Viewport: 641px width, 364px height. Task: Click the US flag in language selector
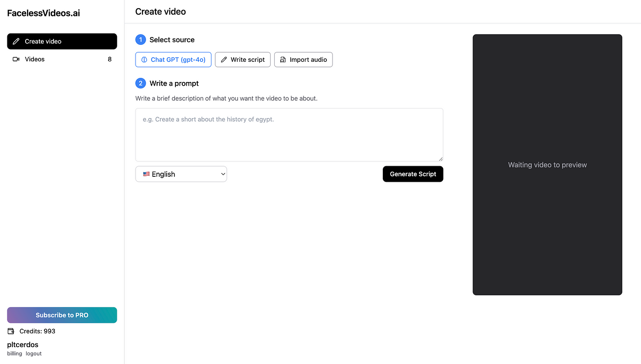(x=146, y=174)
